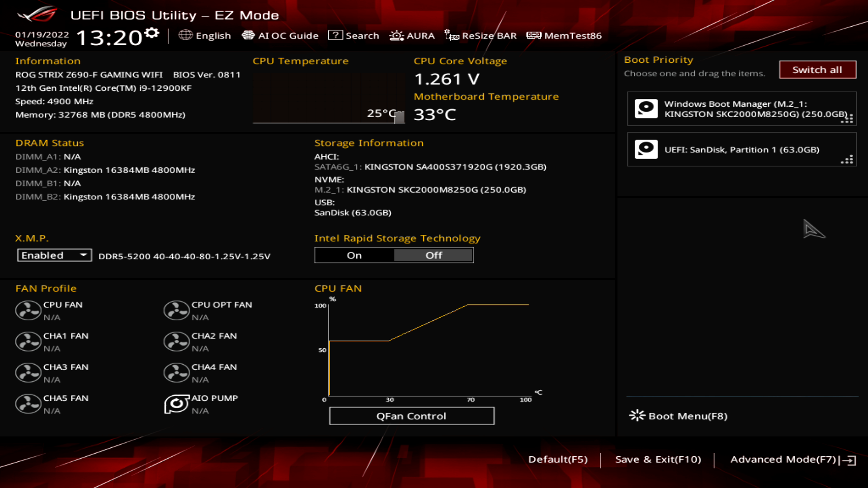Turn off Intel Rapid Storage Technology
This screenshot has width=868, height=488.
point(433,255)
